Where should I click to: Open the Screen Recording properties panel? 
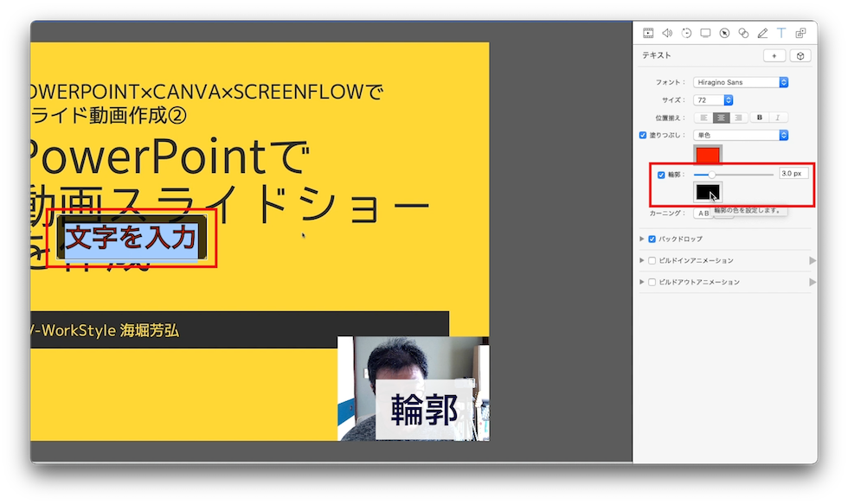pyautogui.click(x=705, y=32)
